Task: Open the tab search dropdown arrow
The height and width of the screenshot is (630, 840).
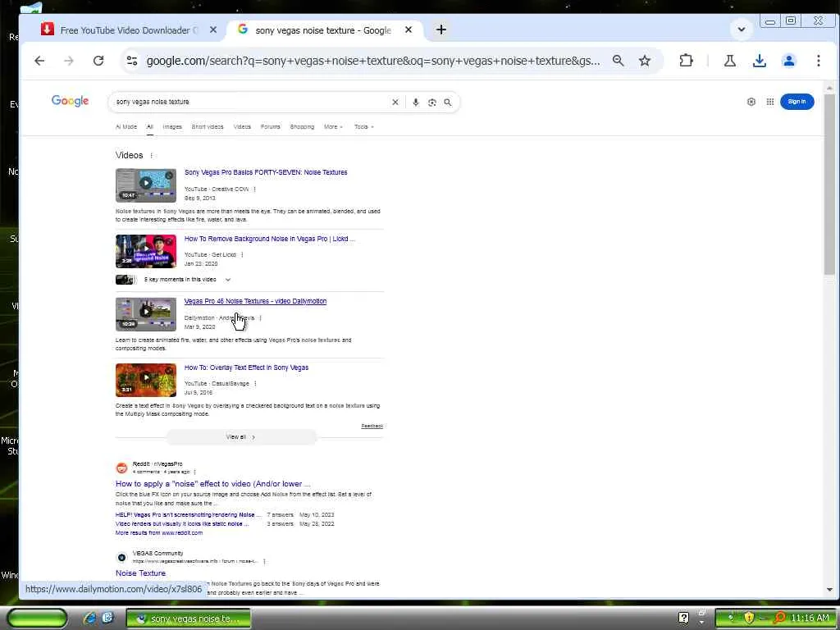Action: point(742,30)
